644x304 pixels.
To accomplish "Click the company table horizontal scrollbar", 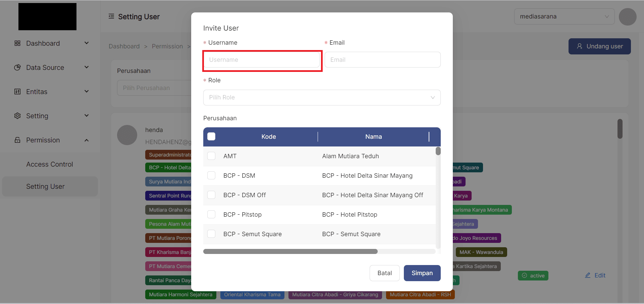I will (x=290, y=252).
